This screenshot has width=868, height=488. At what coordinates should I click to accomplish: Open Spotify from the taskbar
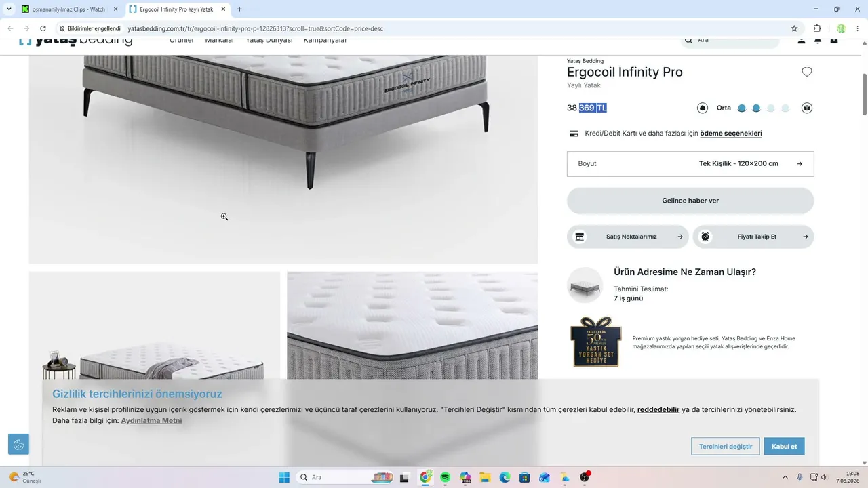[x=446, y=477]
